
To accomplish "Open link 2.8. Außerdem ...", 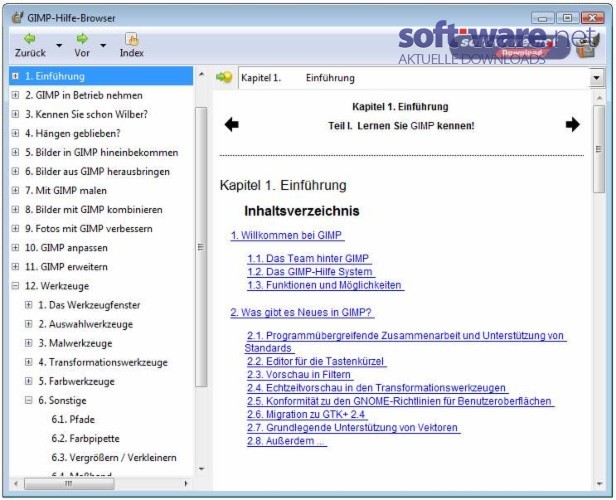I will click(286, 441).
